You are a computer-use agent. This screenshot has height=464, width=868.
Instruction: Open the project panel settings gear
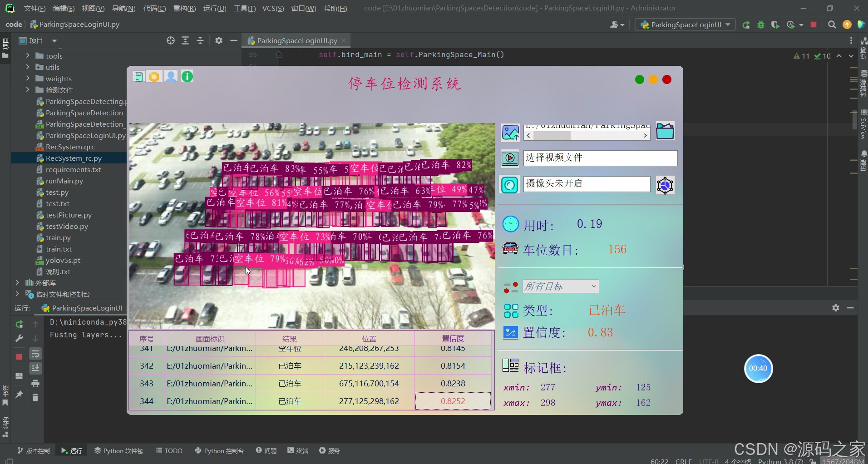219,40
